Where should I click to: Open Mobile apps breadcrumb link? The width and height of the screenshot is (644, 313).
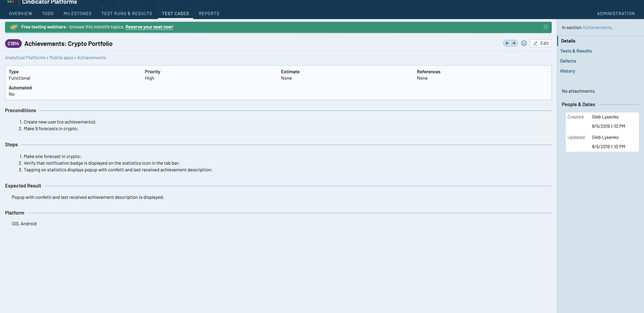coord(61,58)
